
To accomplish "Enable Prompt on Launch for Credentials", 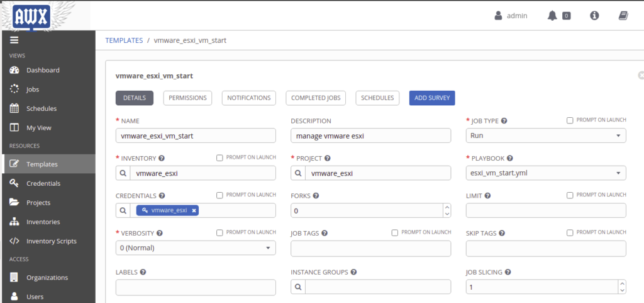I will (x=219, y=195).
